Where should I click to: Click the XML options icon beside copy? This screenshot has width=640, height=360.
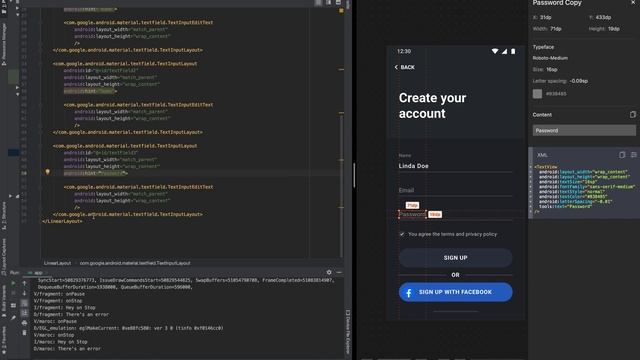[633, 155]
